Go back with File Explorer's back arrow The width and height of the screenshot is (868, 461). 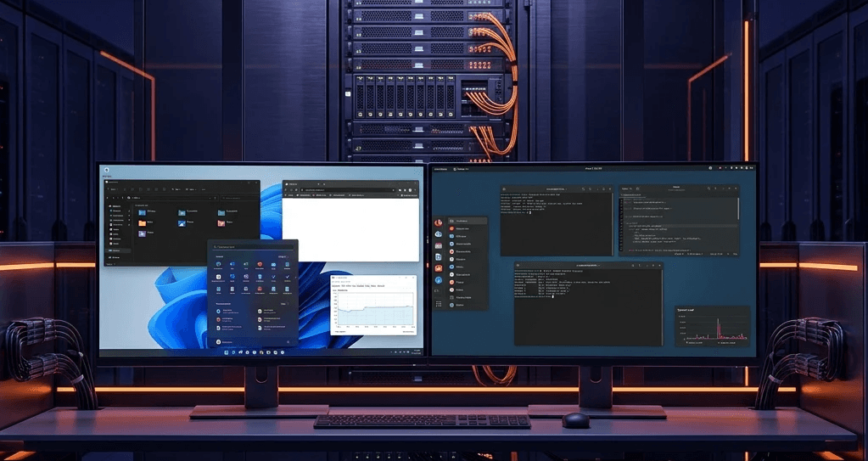tap(108, 198)
